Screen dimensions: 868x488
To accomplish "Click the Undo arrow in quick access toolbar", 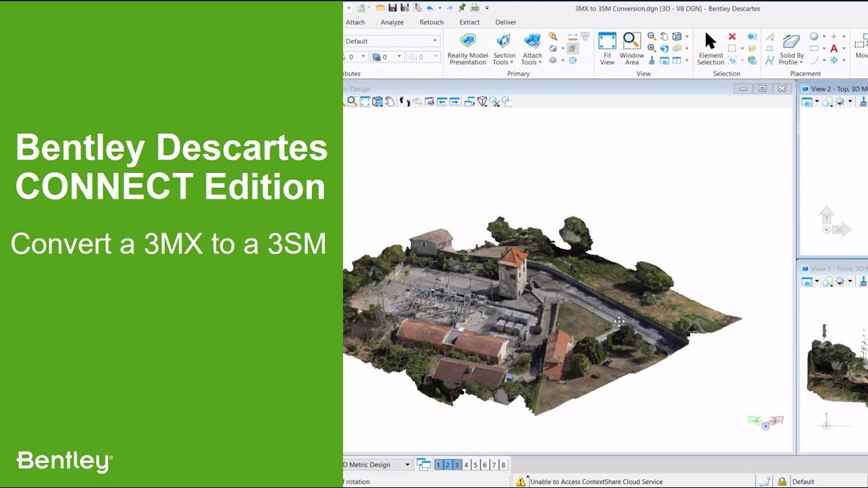I will [430, 8].
